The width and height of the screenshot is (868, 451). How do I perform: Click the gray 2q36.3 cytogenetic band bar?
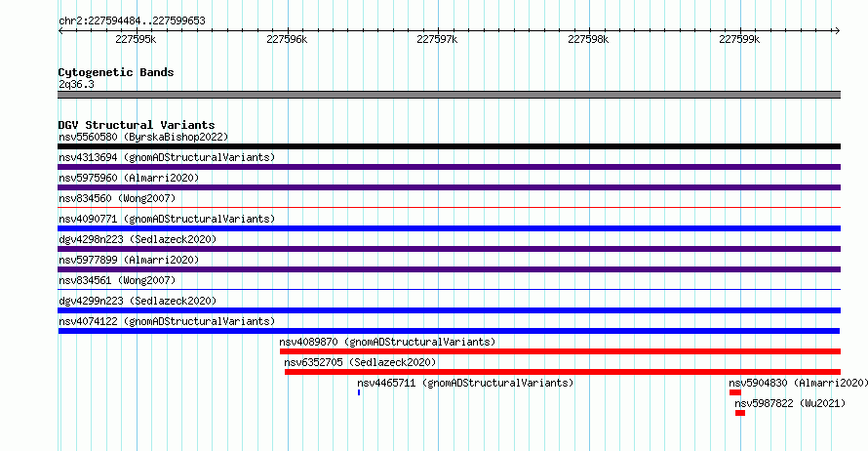tap(449, 95)
